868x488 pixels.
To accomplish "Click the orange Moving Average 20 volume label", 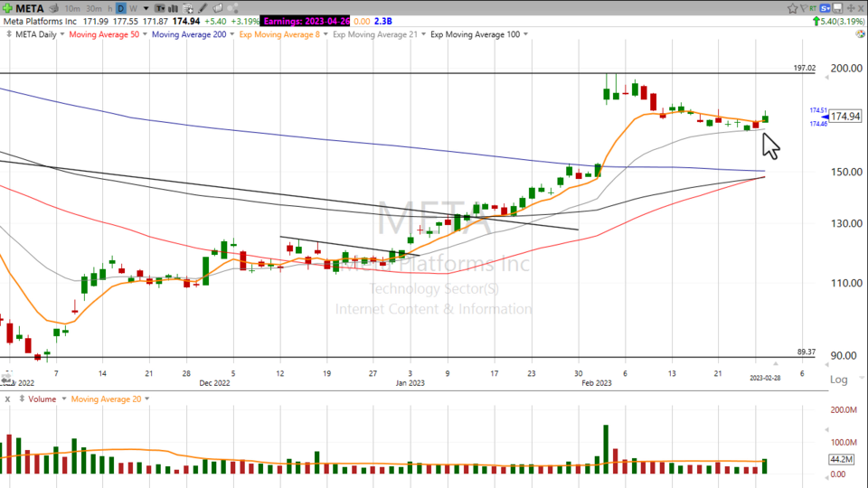I will tap(106, 399).
